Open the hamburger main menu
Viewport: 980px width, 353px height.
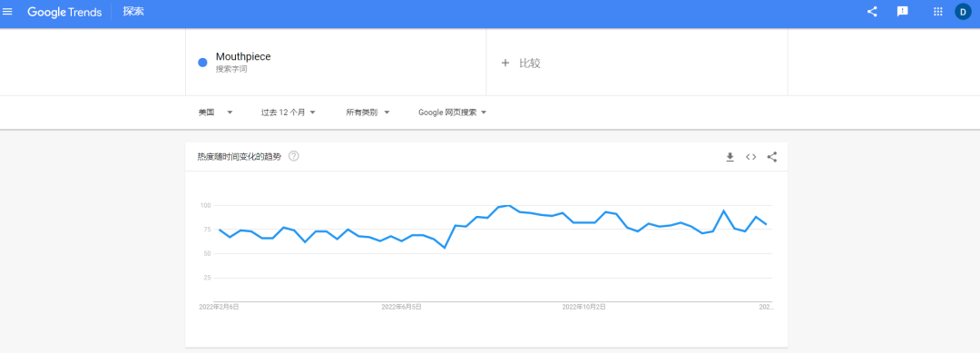click(x=7, y=12)
